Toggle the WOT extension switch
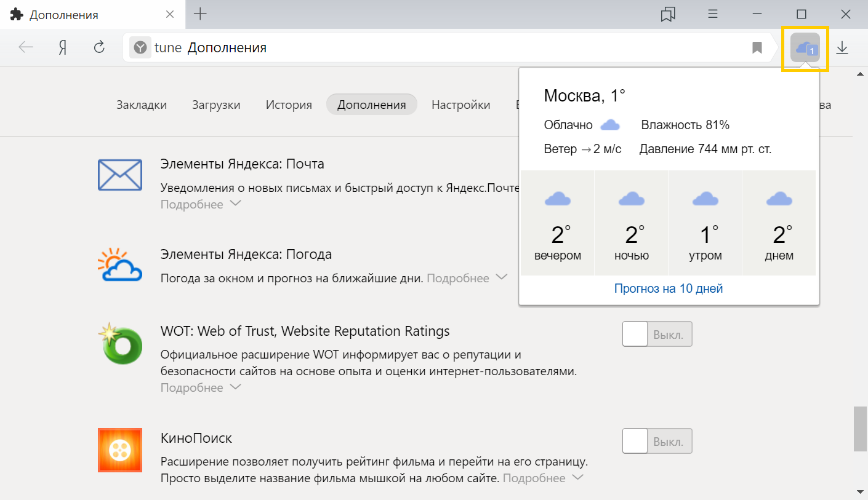 [x=657, y=334]
